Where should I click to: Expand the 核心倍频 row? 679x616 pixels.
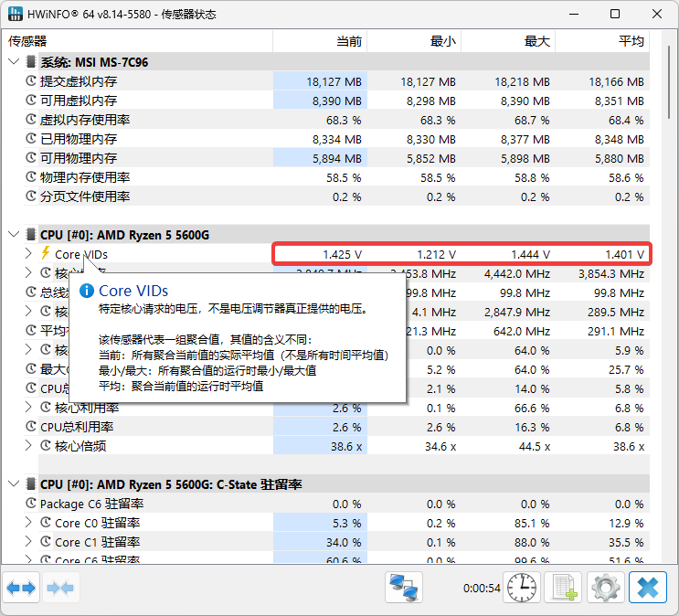click(x=28, y=445)
